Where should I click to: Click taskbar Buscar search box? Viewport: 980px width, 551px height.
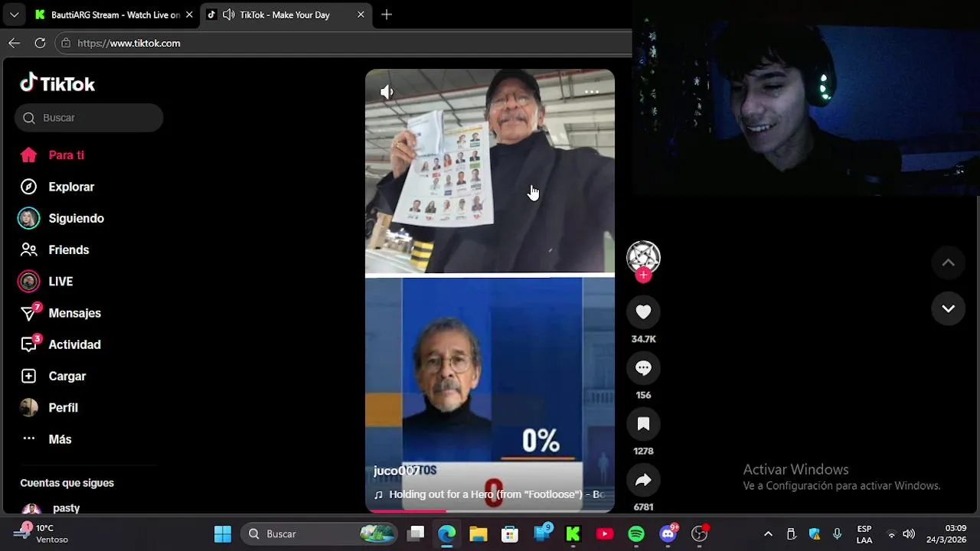(x=319, y=533)
